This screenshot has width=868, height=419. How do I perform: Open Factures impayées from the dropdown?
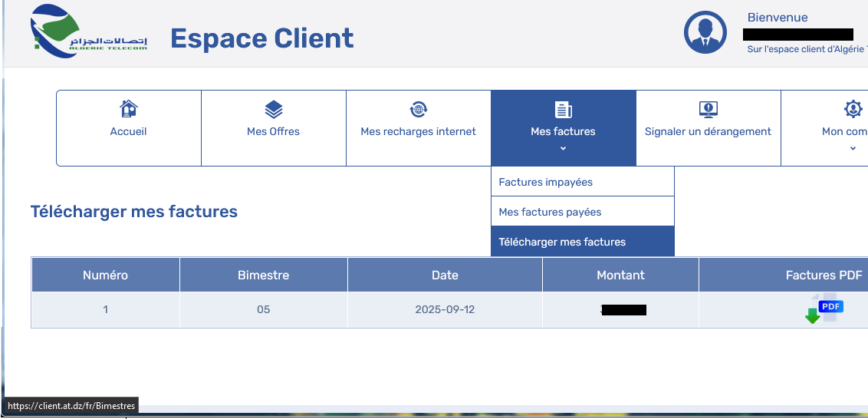point(582,182)
